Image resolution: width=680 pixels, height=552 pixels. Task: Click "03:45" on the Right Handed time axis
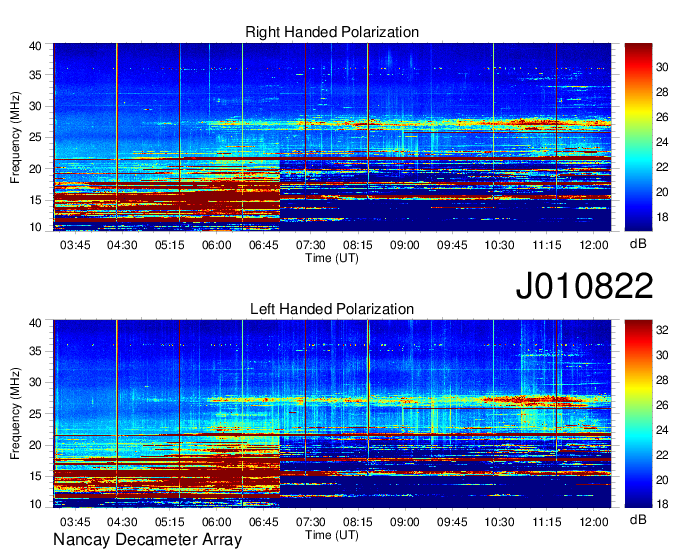75,245
